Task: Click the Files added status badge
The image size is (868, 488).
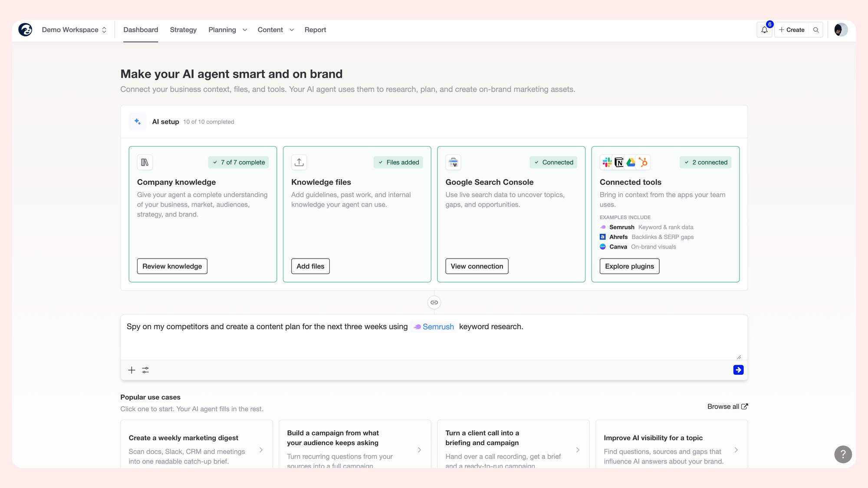Action: [398, 162]
